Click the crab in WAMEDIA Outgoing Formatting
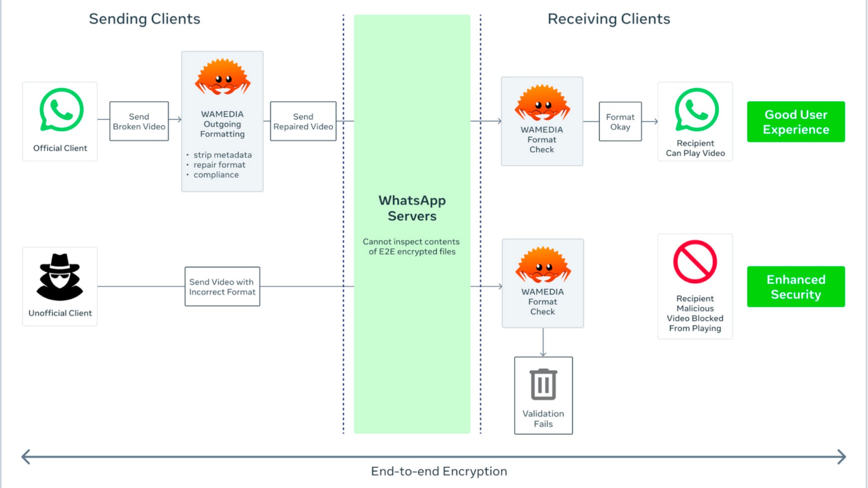868x488 pixels. tap(222, 77)
